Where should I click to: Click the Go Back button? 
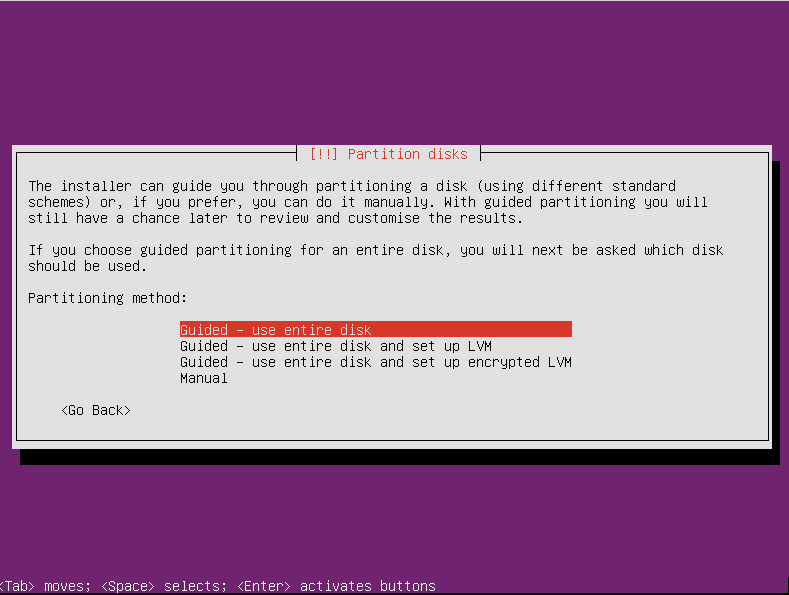[96, 411]
